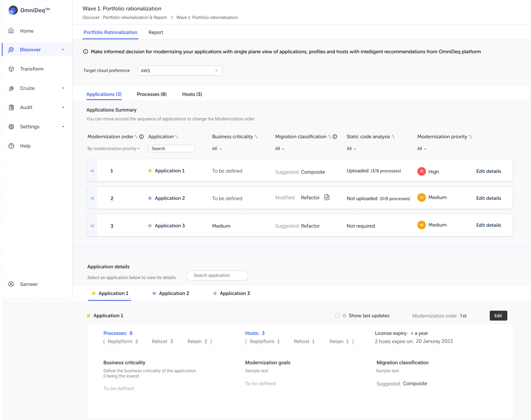This screenshot has width=531, height=420.
Task: Click info icon next to Migration classification
Action: [x=335, y=136]
